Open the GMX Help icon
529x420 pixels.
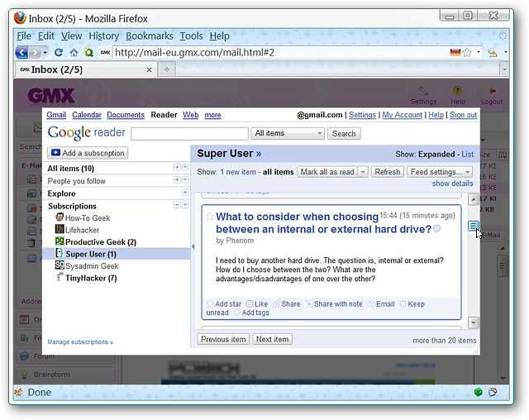click(x=457, y=90)
